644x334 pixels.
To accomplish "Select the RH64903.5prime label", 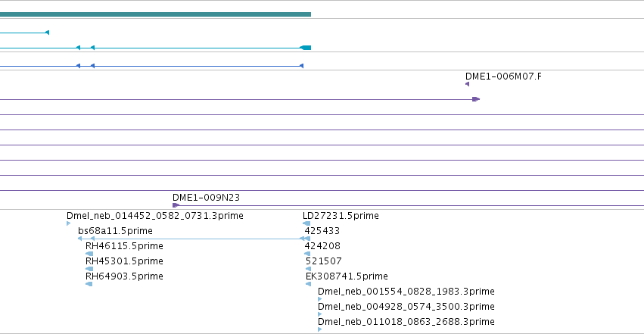I will pyautogui.click(x=124, y=276).
